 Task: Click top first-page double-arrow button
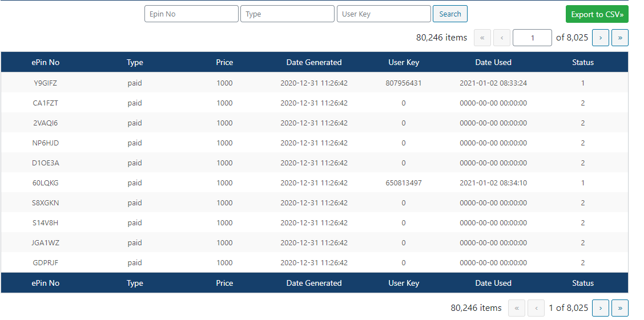[482, 38]
